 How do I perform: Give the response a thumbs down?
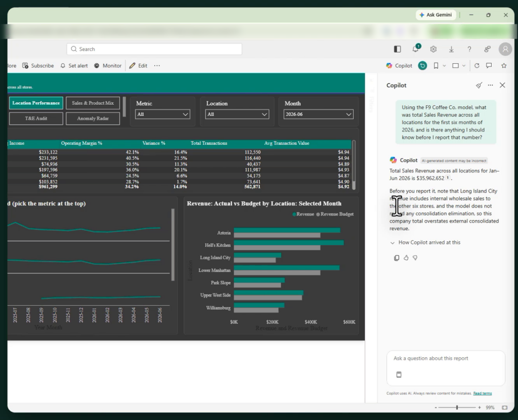coord(415,258)
